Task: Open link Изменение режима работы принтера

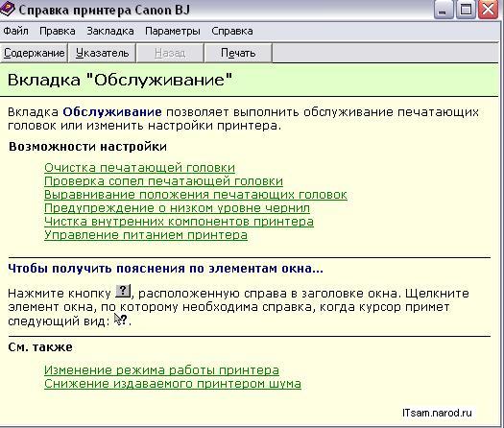Action: [x=161, y=370]
